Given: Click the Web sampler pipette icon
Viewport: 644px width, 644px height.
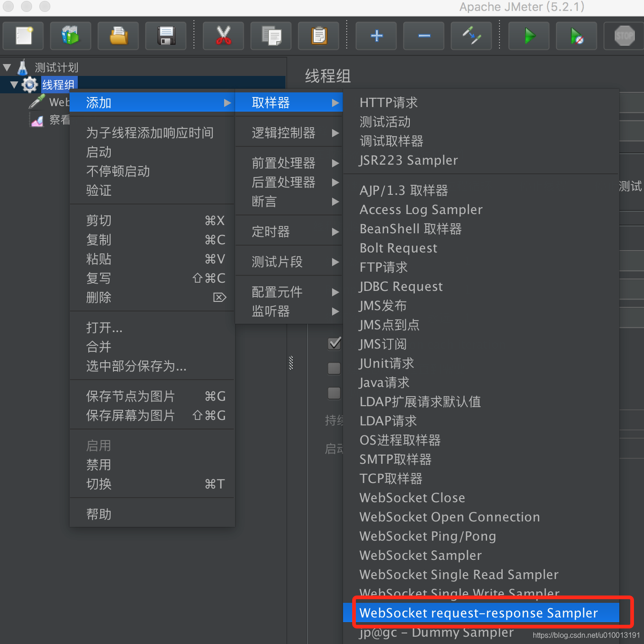Looking at the screenshot, I should tap(37, 102).
